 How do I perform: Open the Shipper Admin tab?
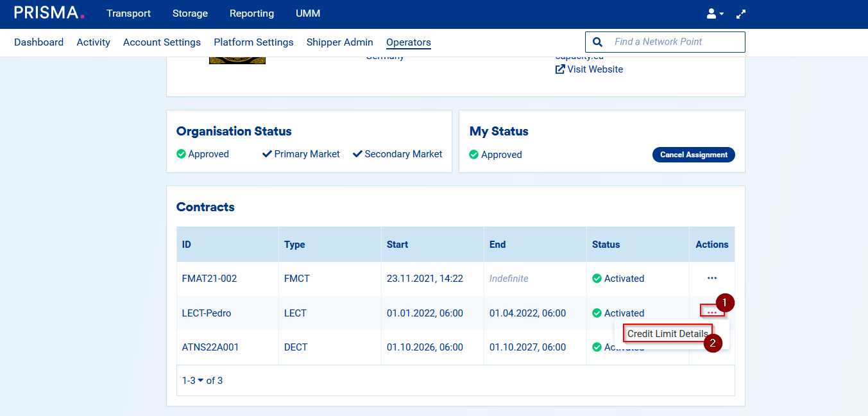click(x=339, y=42)
